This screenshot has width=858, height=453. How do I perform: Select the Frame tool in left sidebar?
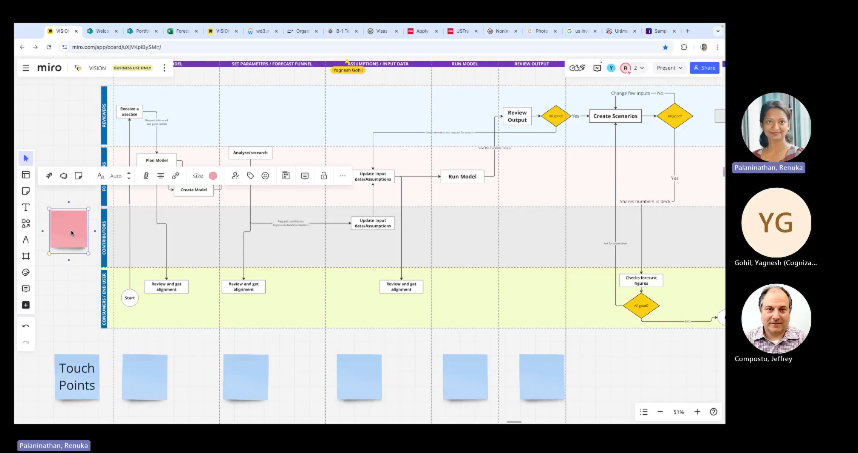[26, 256]
